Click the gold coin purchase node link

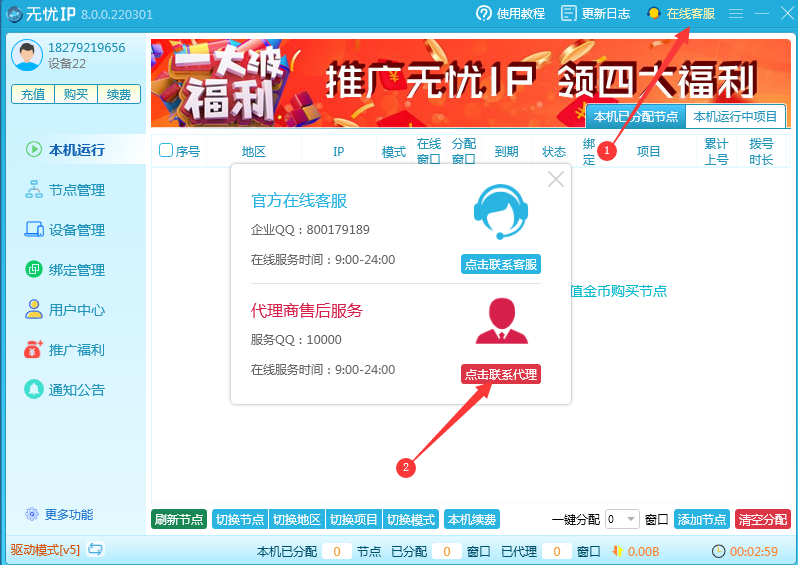tap(619, 291)
